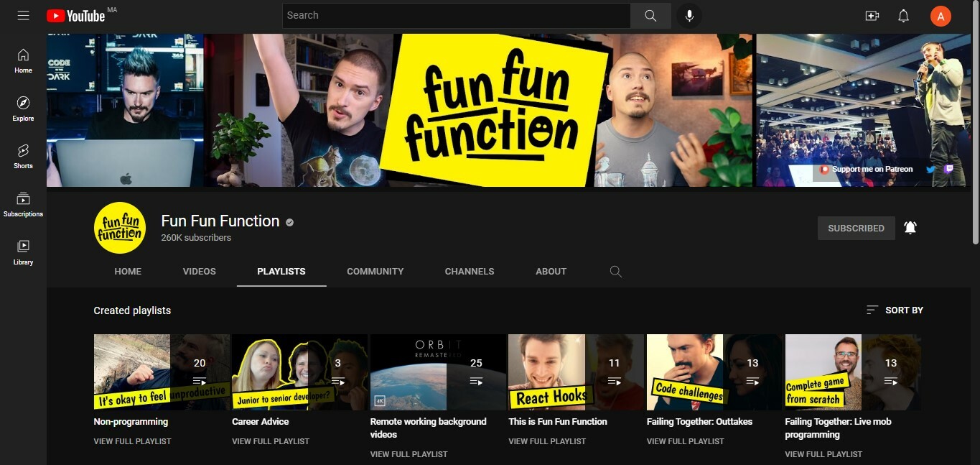Viewport: 980px width, 465px height.
Task: Switch to the VIDEOS tab
Action: (x=199, y=271)
